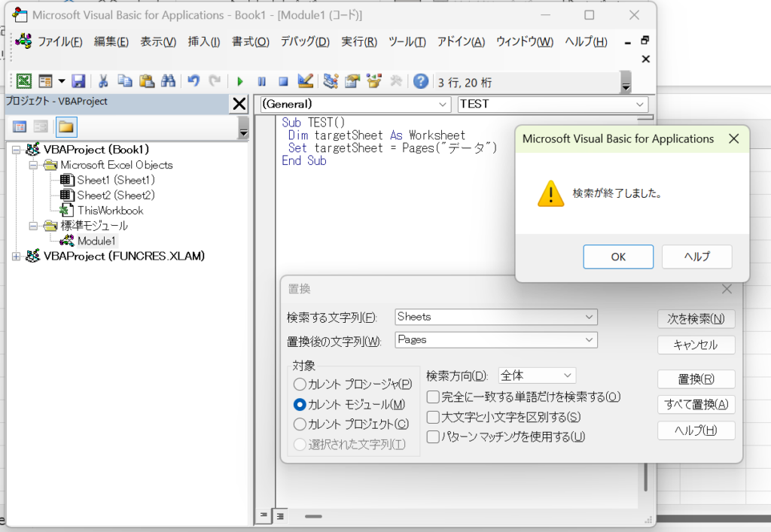Select カレント モジュール radio button

[300, 404]
